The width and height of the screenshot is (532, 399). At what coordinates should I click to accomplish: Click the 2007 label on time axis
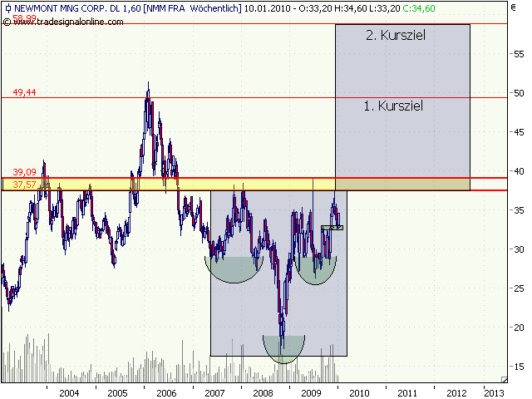coord(214,393)
